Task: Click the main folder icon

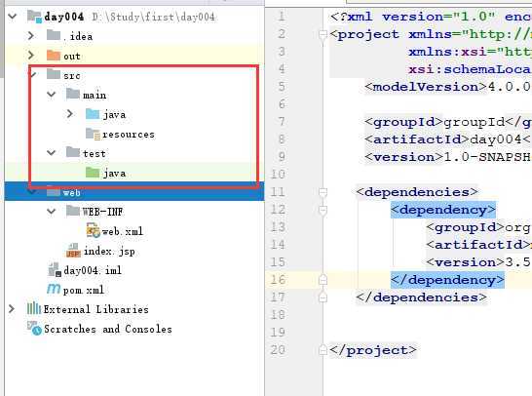Action: pyautogui.click(x=73, y=94)
